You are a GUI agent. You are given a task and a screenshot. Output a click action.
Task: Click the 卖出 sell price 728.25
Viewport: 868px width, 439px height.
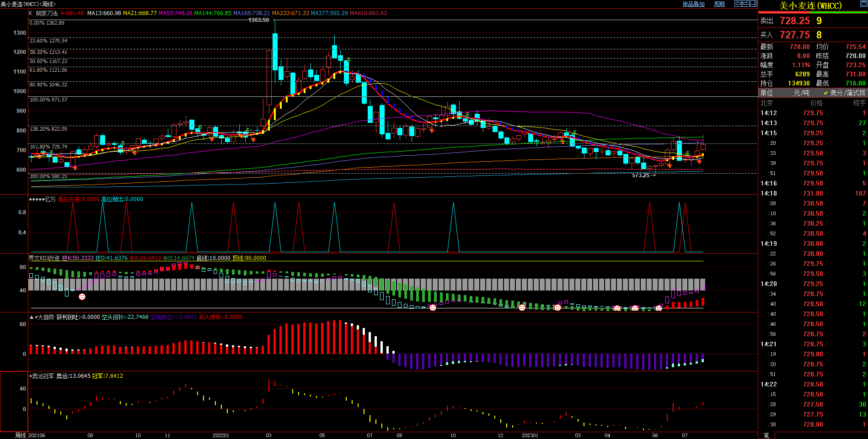click(794, 21)
